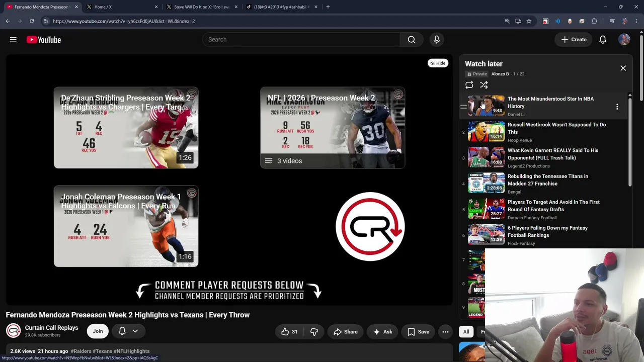Viewport: 644px width, 362px height.
Task: Open the #Texans hashtag link
Action: click(103, 351)
